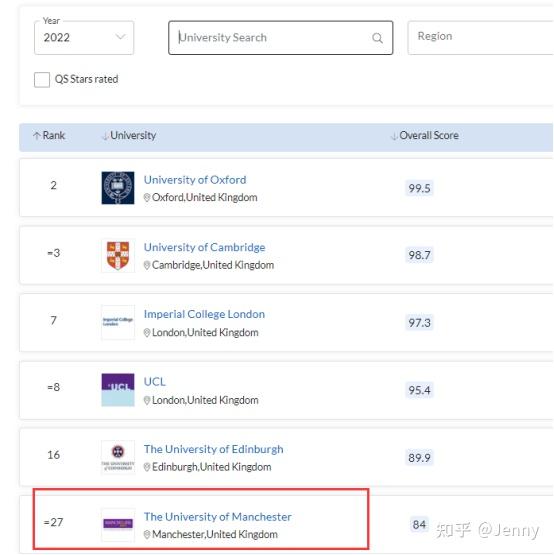Click the University of Oxford logo
This screenshot has width=554, height=555.
pyautogui.click(x=118, y=188)
